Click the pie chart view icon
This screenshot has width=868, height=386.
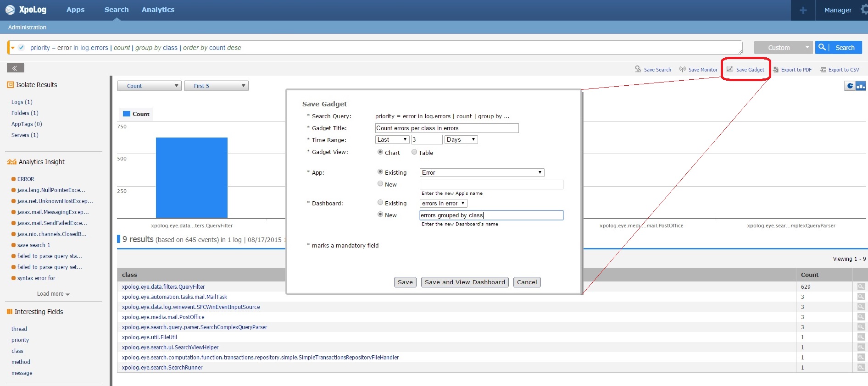pyautogui.click(x=850, y=86)
